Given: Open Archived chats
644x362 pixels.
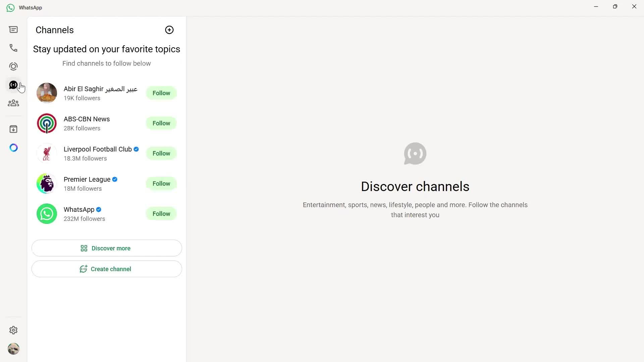Looking at the screenshot, I should pos(13,129).
